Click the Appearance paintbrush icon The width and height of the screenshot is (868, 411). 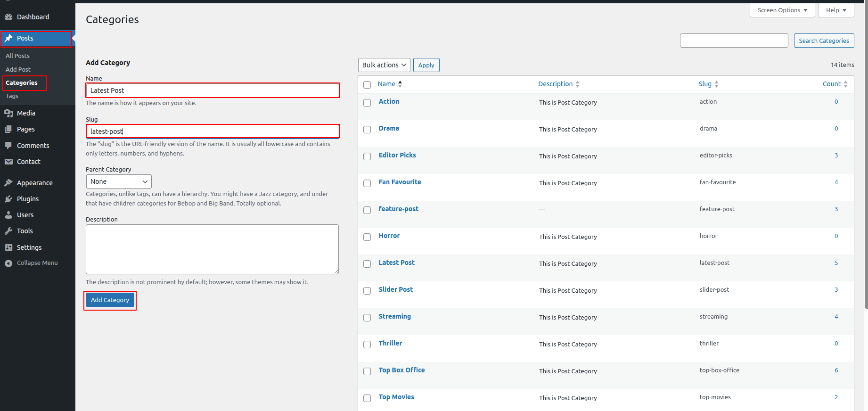pyautogui.click(x=8, y=183)
